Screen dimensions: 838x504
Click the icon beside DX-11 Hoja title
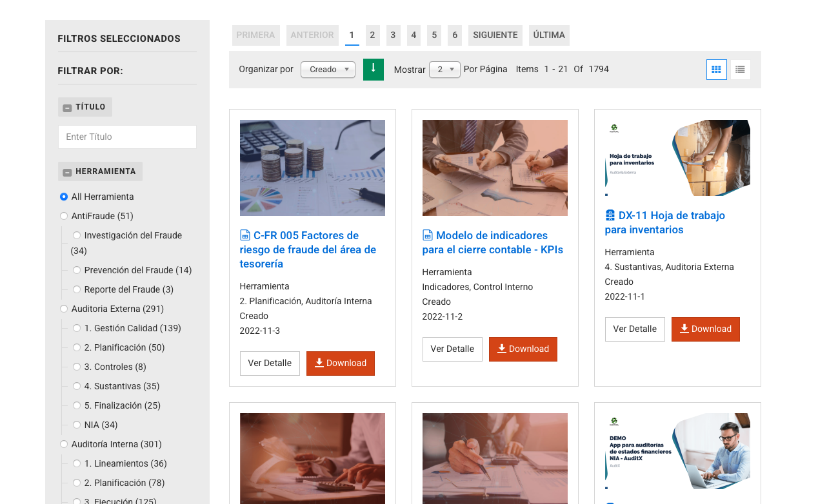coord(610,216)
